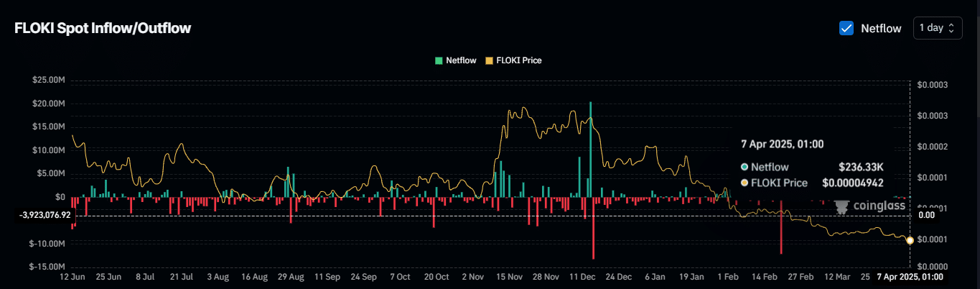Click the yellow price endpoint dot

pyautogui.click(x=910, y=241)
